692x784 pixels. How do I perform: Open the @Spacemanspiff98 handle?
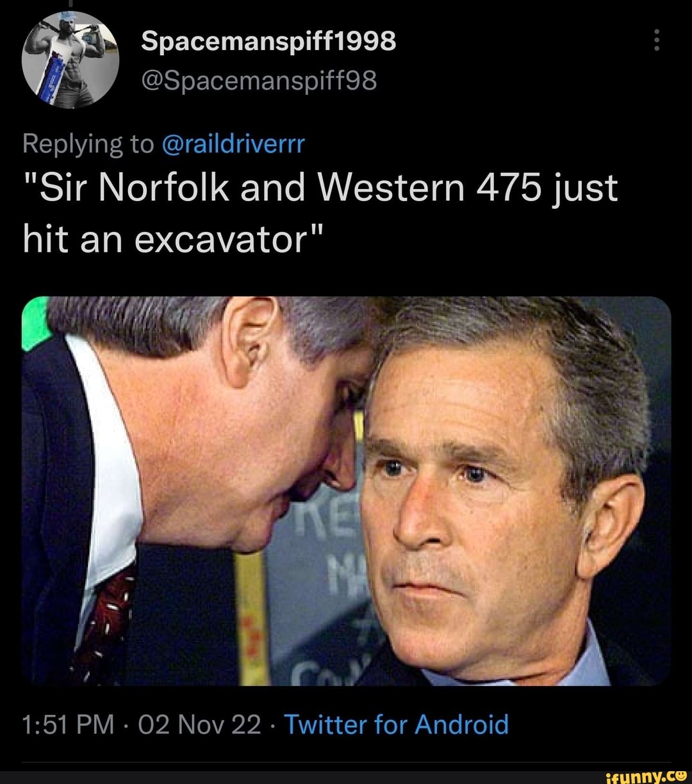click(259, 81)
